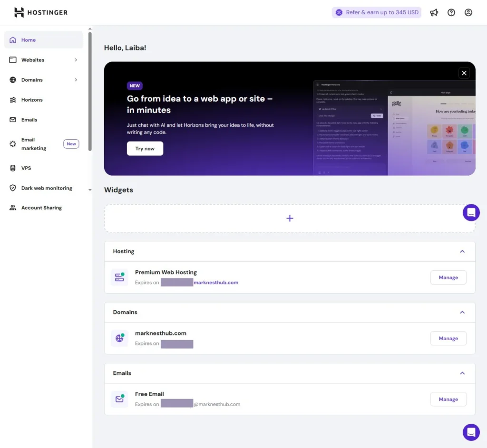The width and height of the screenshot is (487, 448).
Task: Click the @marknesthub.com email address text
Action: [x=217, y=404]
